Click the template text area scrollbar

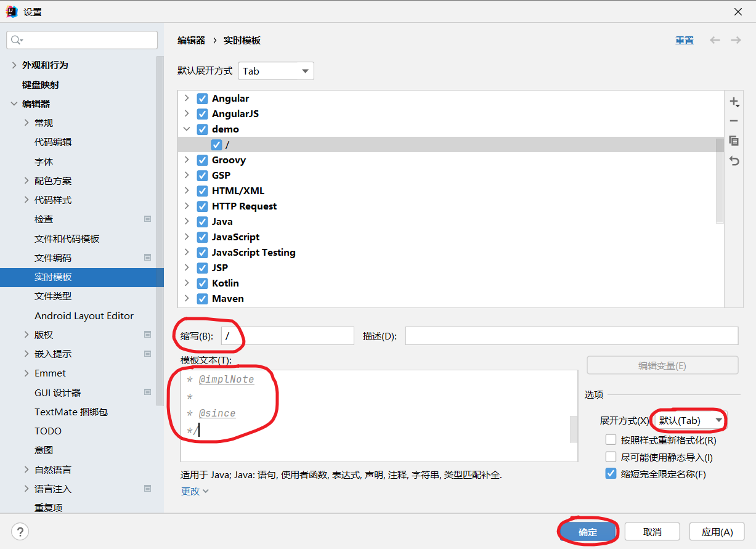point(574,429)
